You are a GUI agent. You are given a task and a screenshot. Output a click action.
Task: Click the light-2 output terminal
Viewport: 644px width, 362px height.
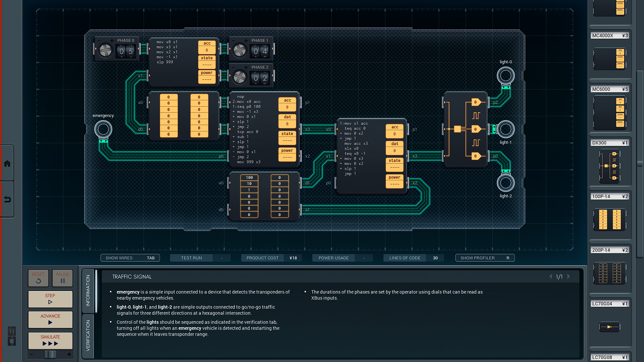pos(505,183)
